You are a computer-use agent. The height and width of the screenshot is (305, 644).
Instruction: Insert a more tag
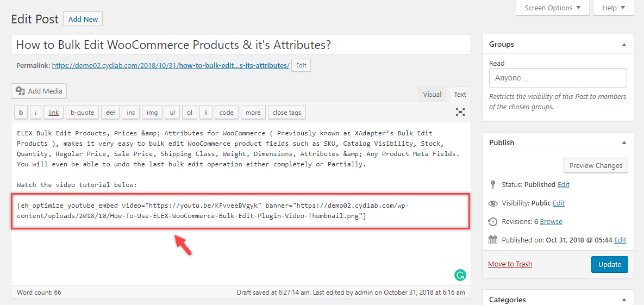[253, 112]
